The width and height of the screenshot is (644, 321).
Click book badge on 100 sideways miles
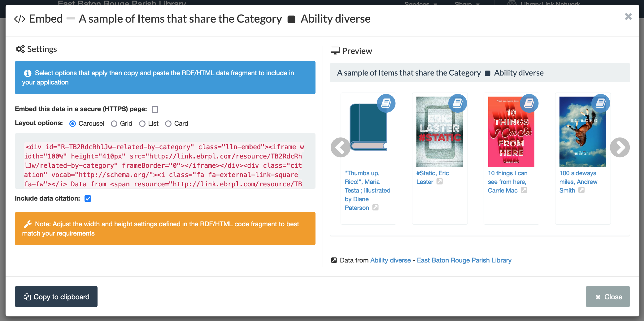point(601,103)
